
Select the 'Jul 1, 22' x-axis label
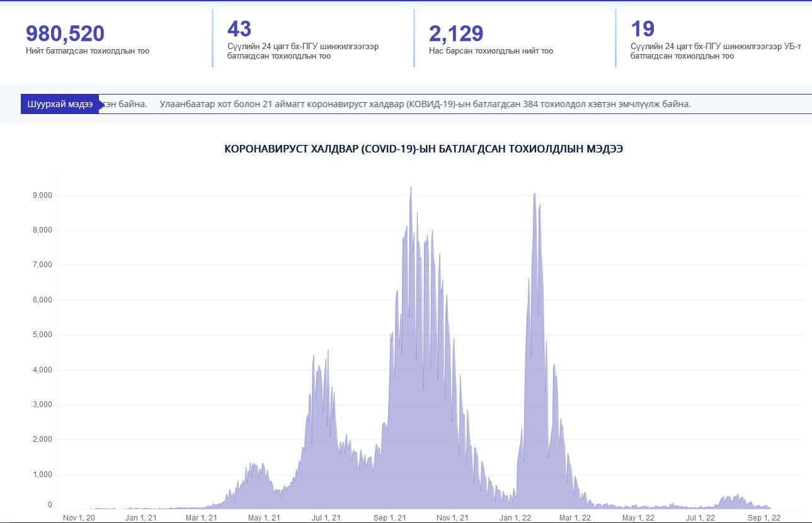(700, 518)
